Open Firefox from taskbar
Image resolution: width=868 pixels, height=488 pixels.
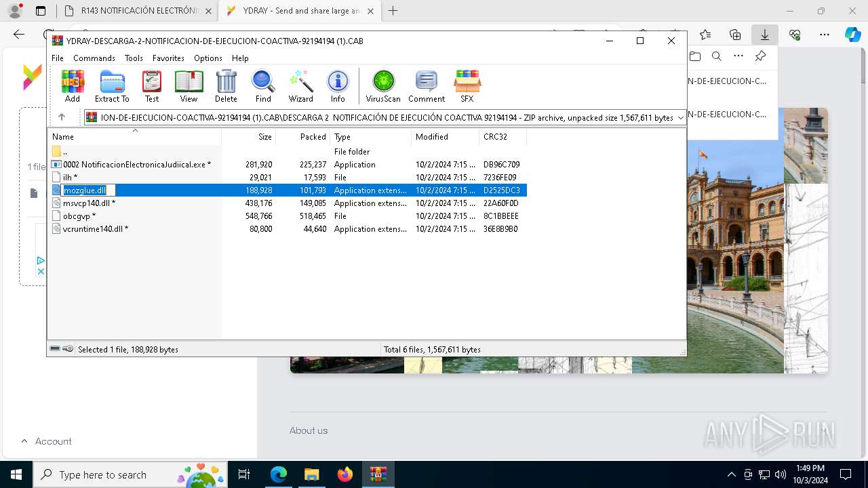pos(345,474)
